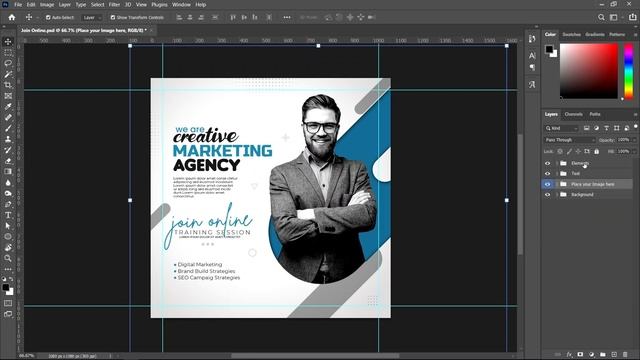Click the Add layer style fx icon
The height and width of the screenshot is (360, 640).
(569, 354)
